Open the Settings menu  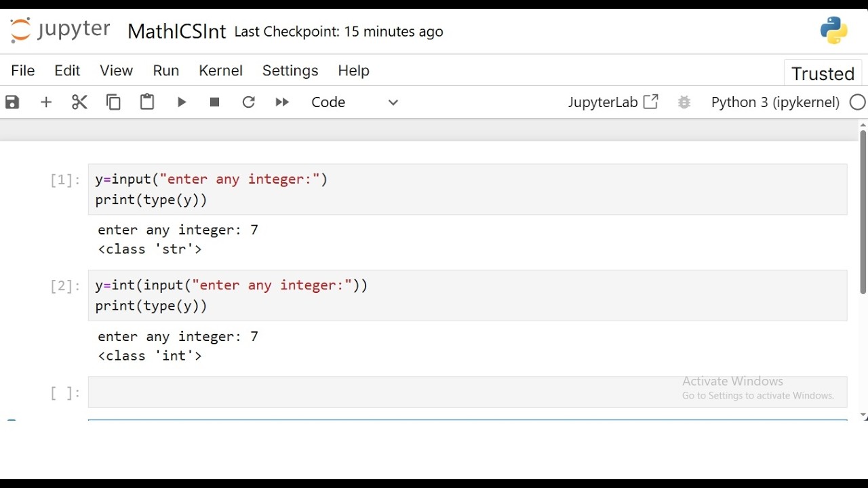coord(290,70)
